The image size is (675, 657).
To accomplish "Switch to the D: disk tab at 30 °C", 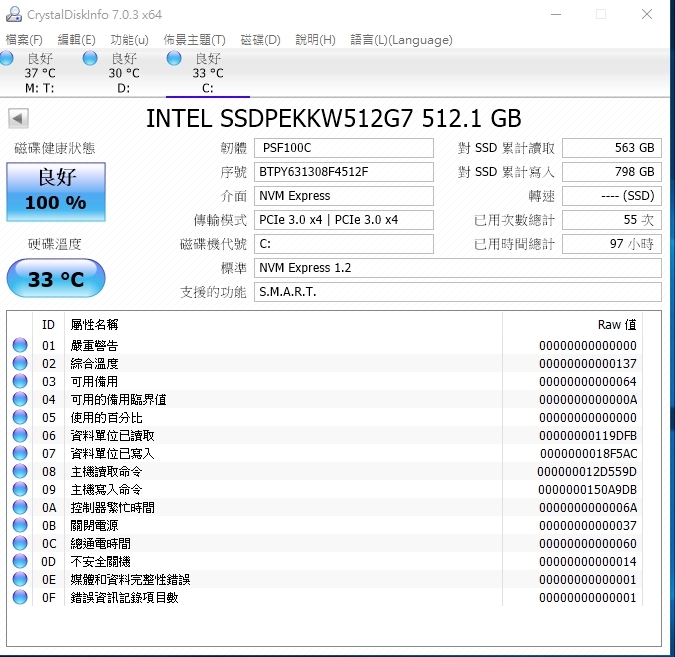I will click(124, 73).
